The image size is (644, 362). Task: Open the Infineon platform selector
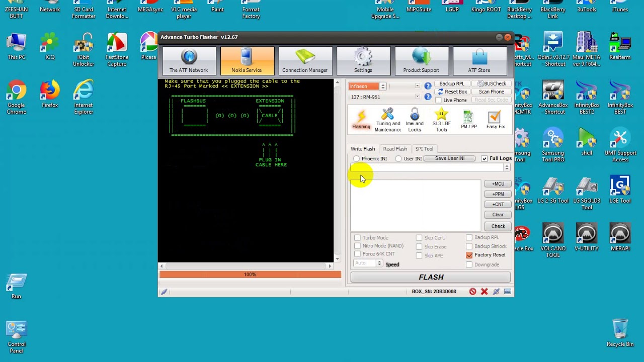pyautogui.click(x=367, y=86)
